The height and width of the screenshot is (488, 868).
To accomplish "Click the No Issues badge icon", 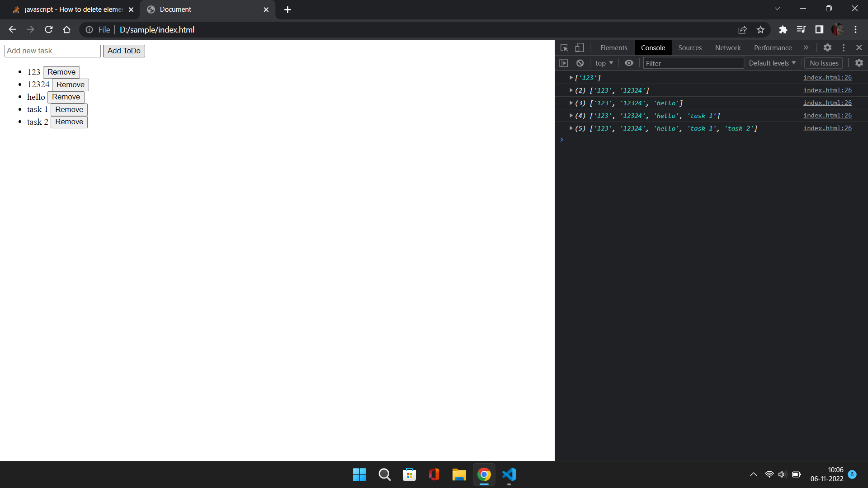I will [x=825, y=63].
